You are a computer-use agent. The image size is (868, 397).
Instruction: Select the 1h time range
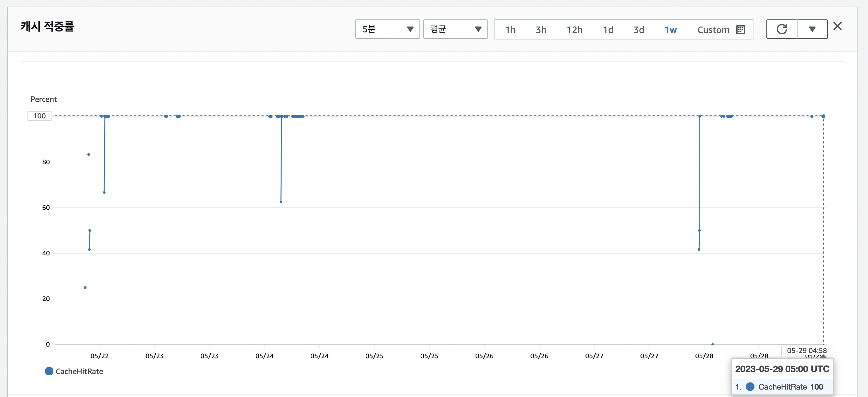point(510,30)
